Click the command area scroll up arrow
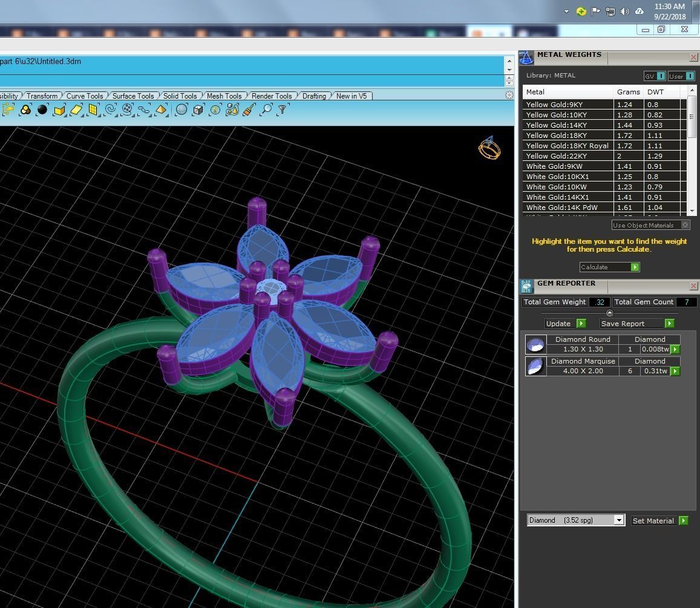Image resolution: width=700 pixels, height=608 pixels. click(509, 60)
